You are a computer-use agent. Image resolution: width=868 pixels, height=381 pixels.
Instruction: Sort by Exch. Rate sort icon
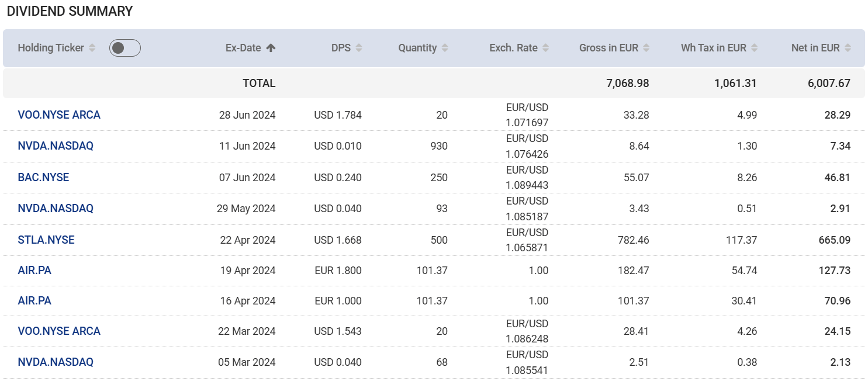pyautogui.click(x=545, y=48)
